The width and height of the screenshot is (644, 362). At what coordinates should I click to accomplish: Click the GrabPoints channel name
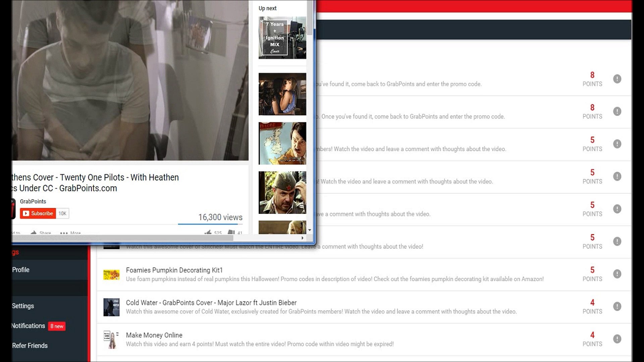tap(33, 201)
